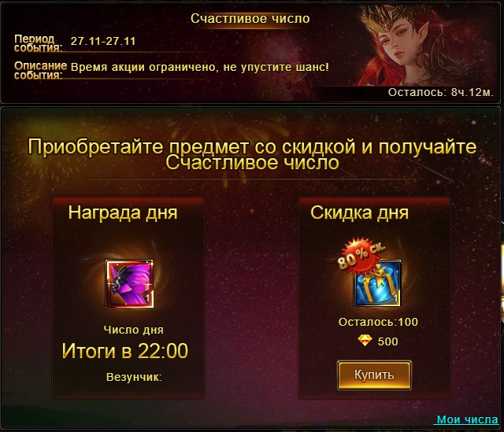Image resolution: width=504 pixels, height=432 pixels.
Task: Open the Мои числа link
Action: (467, 419)
